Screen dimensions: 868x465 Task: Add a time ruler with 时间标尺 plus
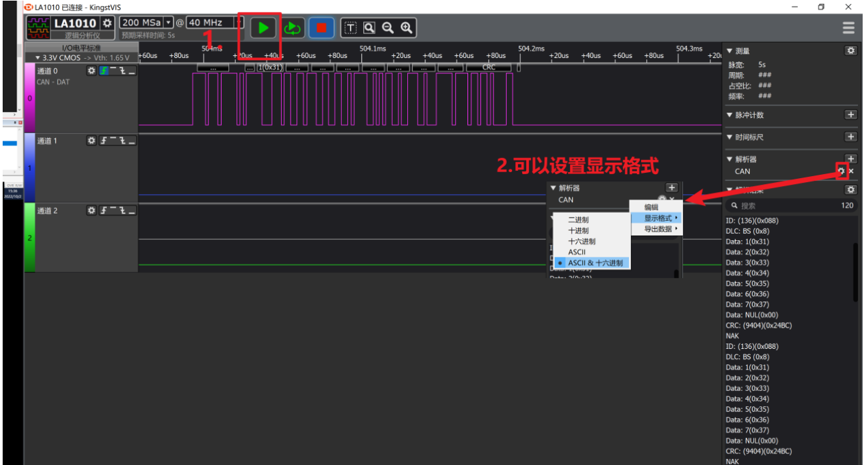(851, 137)
